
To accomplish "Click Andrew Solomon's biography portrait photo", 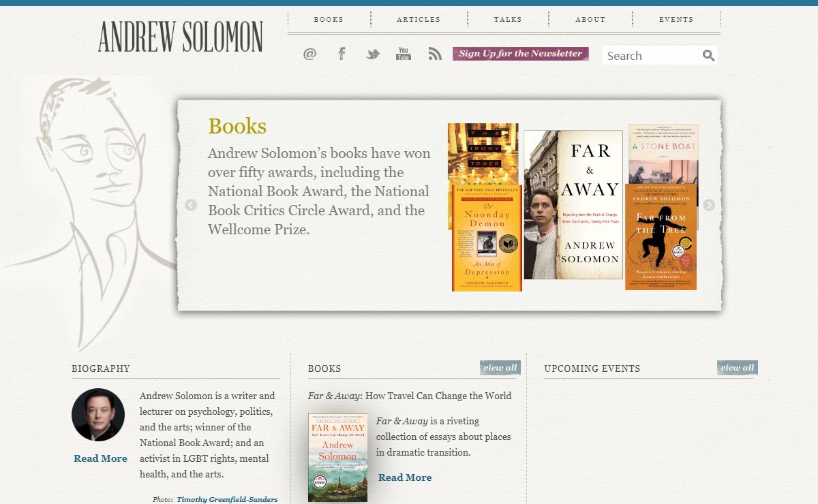I will [98, 415].
